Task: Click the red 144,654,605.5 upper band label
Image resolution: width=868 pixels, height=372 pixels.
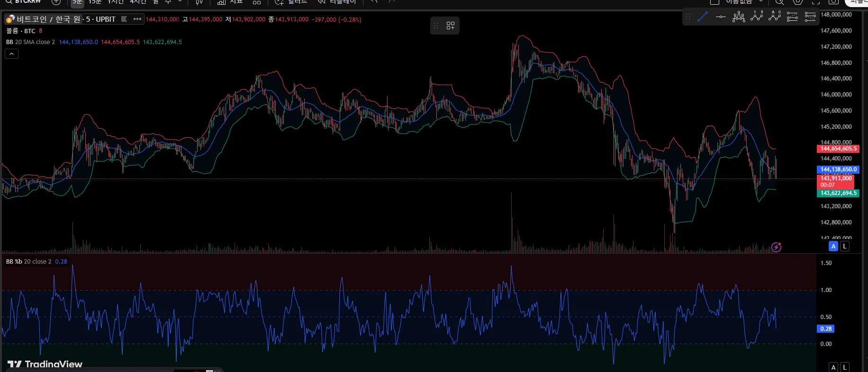Action: (838, 149)
